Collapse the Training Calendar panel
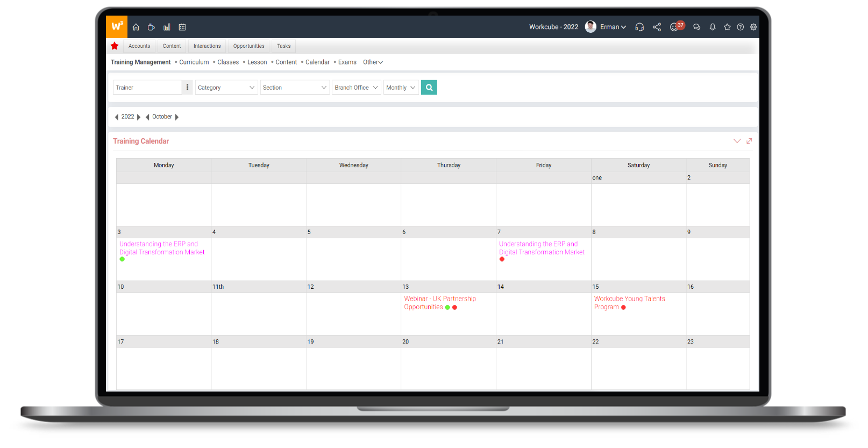 [737, 141]
